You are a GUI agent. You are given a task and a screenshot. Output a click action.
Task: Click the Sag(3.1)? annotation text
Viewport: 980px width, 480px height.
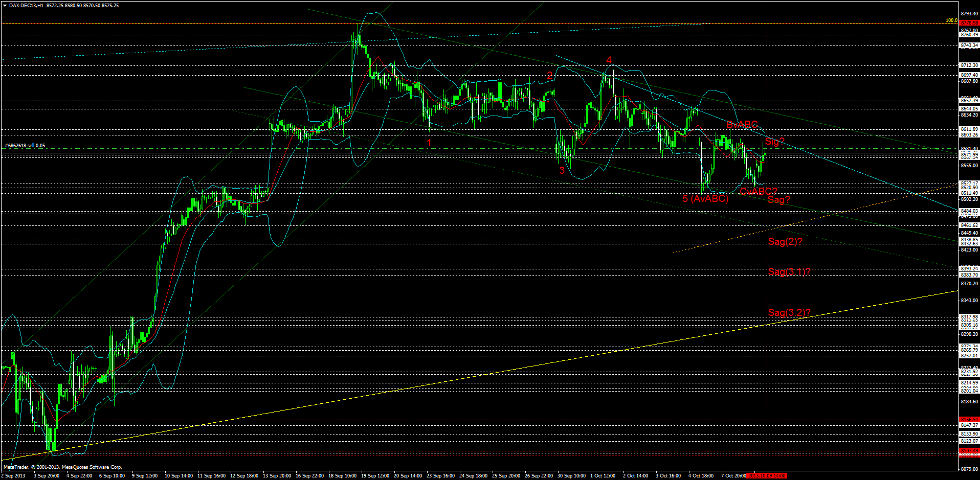(x=790, y=272)
